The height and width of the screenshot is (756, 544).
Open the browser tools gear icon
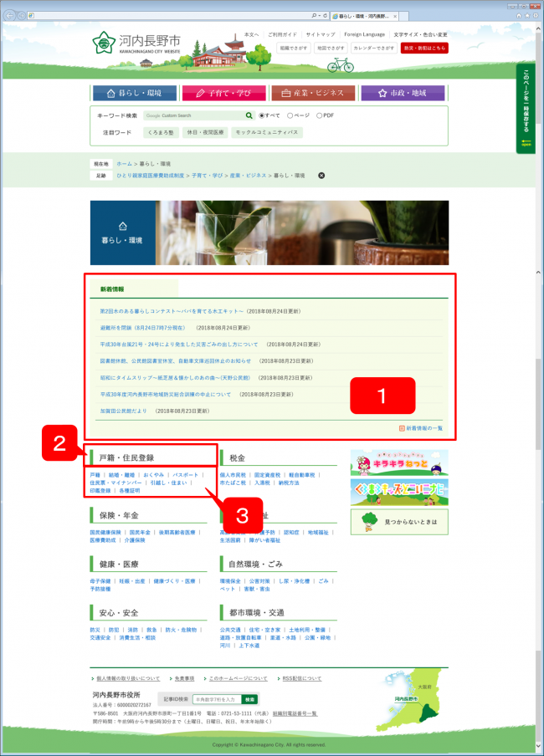point(536,15)
